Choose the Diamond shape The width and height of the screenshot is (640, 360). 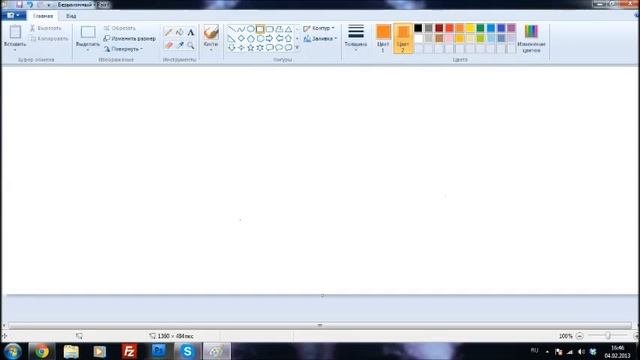(241, 38)
